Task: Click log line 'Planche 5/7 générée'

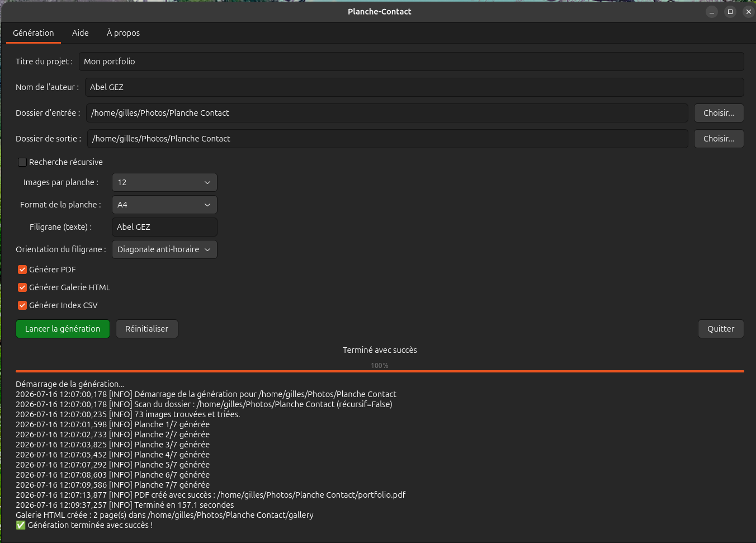Action: click(112, 465)
